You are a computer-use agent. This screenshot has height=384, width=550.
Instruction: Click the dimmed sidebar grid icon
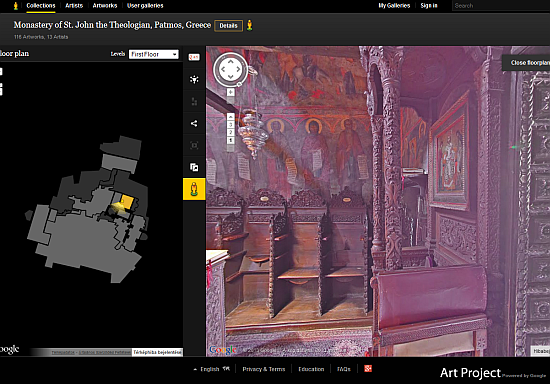[x=194, y=102]
